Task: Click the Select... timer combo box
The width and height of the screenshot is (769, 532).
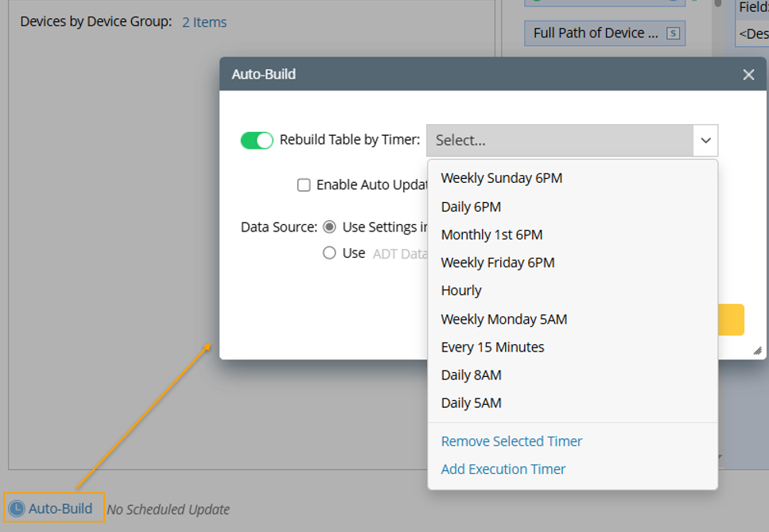Action: point(561,141)
